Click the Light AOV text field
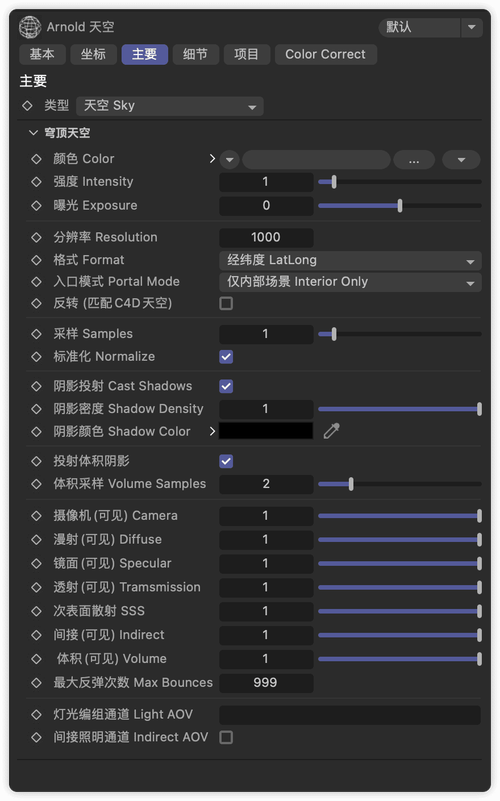The height and width of the screenshot is (801, 500). (x=350, y=715)
